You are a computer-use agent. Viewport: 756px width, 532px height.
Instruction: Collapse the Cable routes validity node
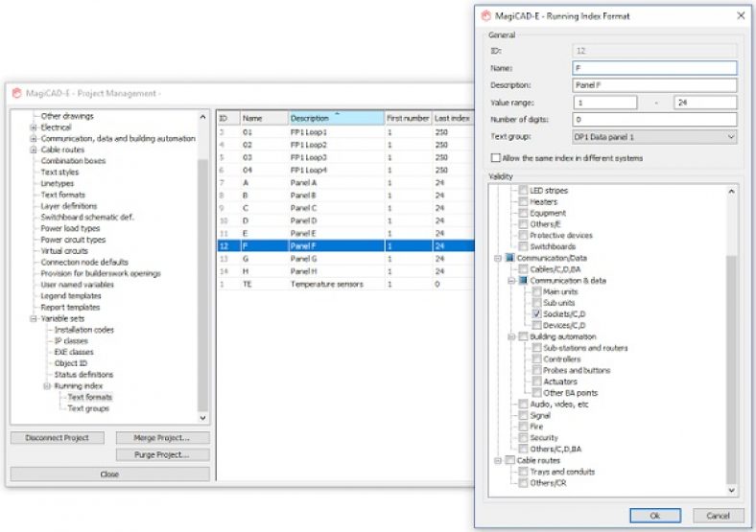coord(498,461)
